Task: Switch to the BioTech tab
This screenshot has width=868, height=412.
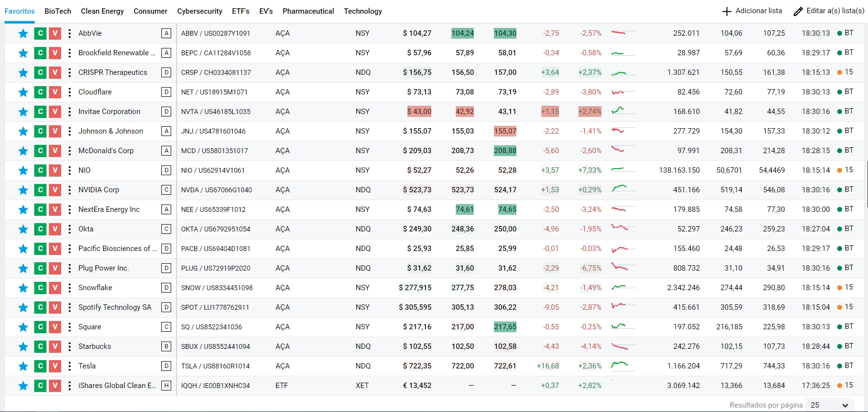Action: point(58,11)
